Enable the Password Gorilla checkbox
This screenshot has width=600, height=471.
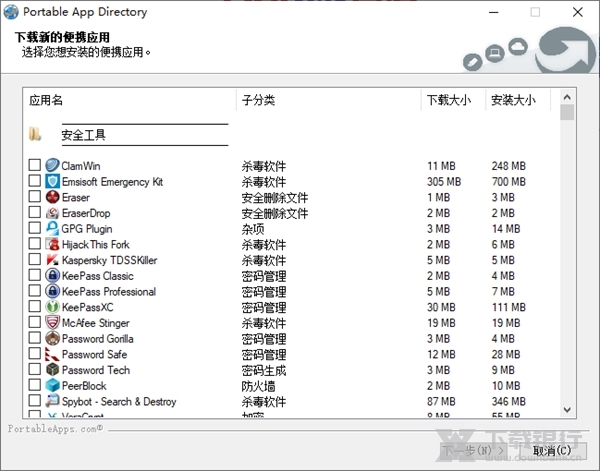click(x=35, y=337)
